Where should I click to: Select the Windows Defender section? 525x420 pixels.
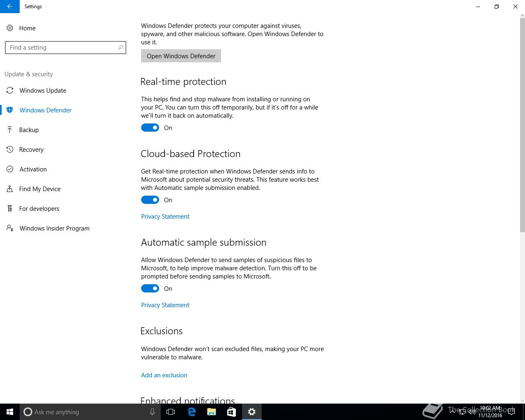pyautogui.click(x=66, y=110)
